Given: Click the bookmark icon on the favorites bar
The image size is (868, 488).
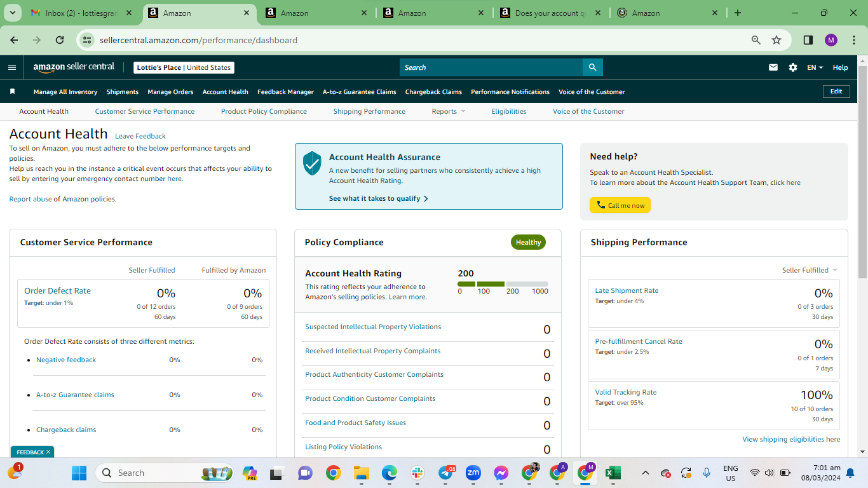Looking at the screenshot, I should 12,91.
